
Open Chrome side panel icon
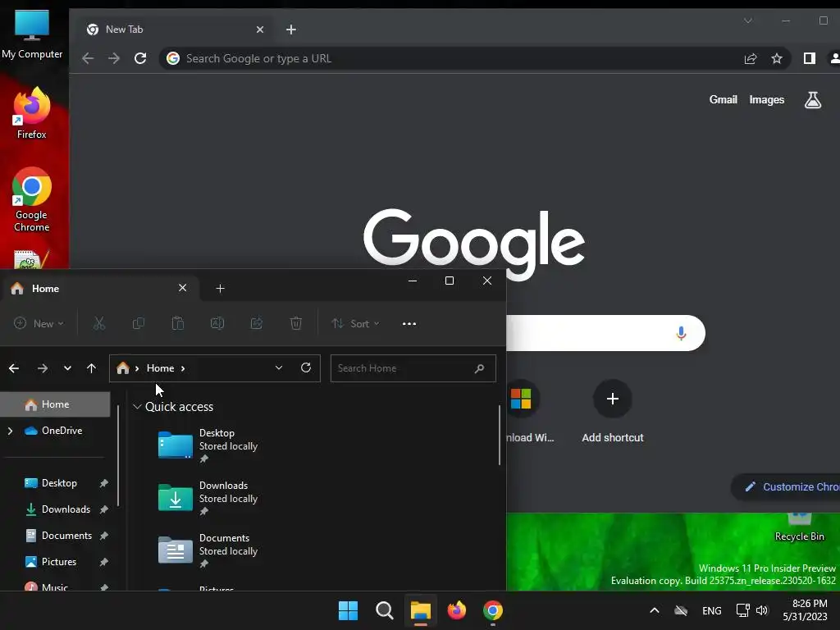click(810, 58)
